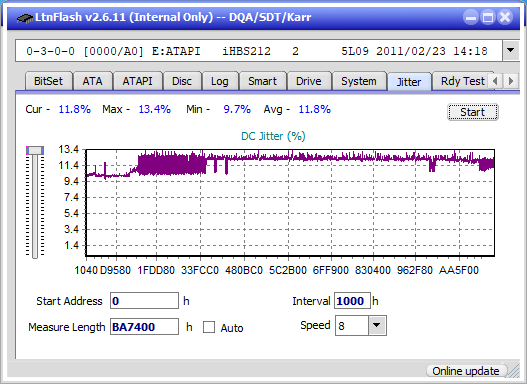Click the x-axis label '33FCC0'
The image size is (527, 384).
(200, 270)
